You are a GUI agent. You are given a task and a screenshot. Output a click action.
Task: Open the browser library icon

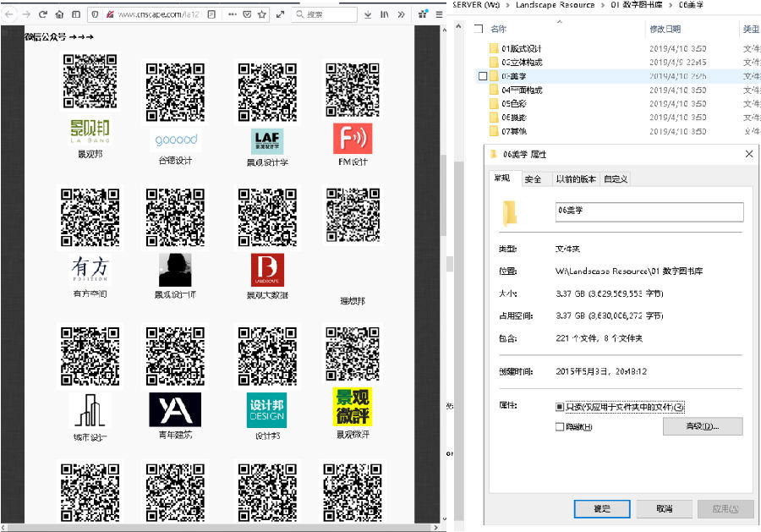pos(385,14)
